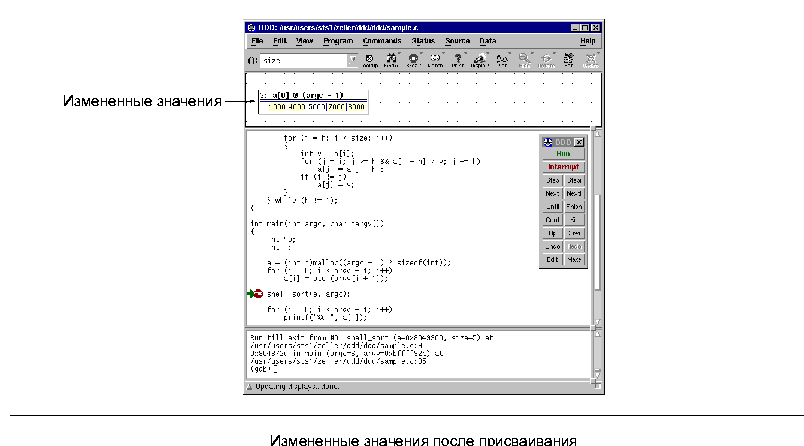Click the Watch toolbar icon
The height and width of the screenshot is (446, 804).
[x=436, y=60]
